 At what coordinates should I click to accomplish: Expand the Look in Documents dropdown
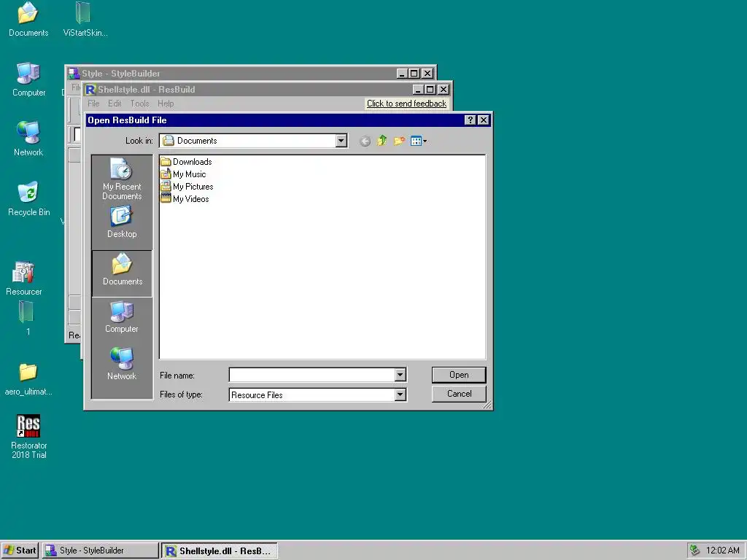pyautogui.click(x=341, y=141)
